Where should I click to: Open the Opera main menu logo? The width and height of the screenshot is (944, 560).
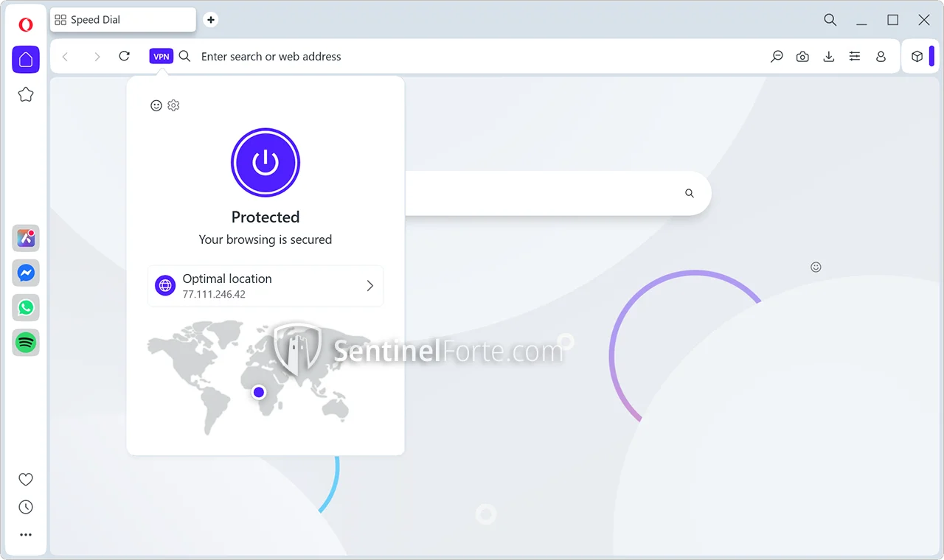click(x=26, y=25)
